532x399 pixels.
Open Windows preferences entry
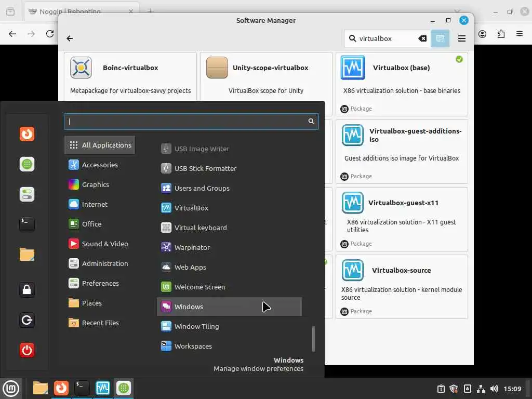tap(229, 307)
